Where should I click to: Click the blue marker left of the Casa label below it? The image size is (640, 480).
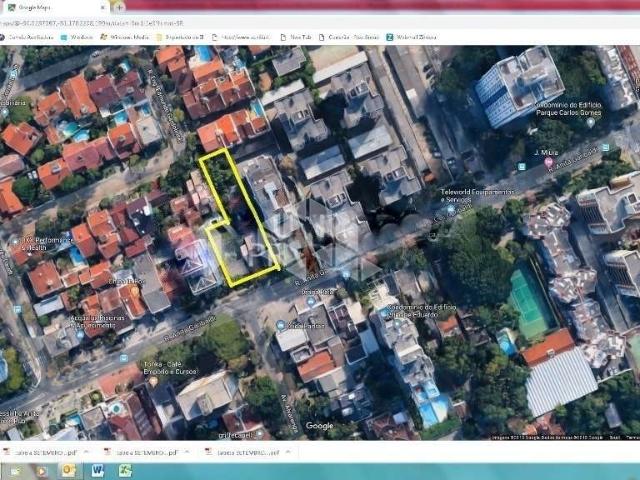[x=280, y=325]
